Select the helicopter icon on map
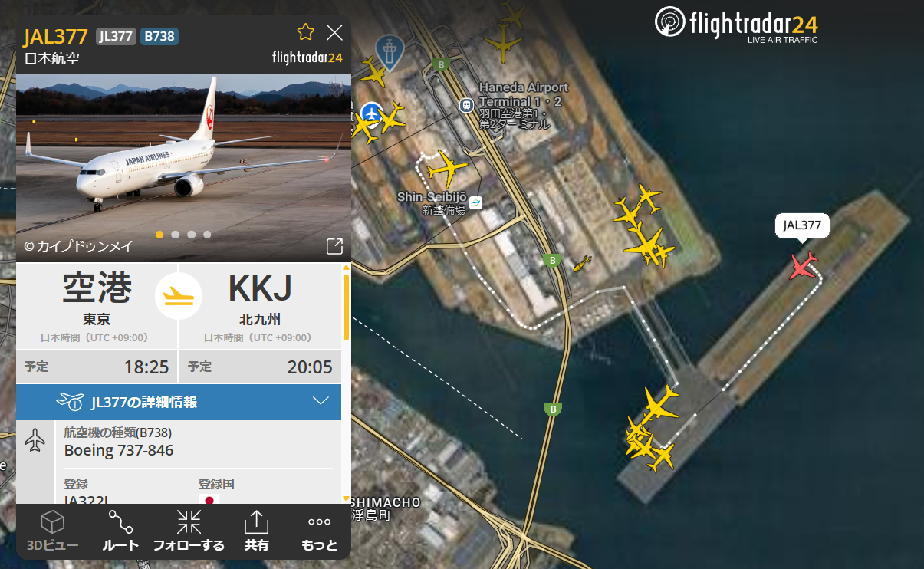Screen dimensions: 924x569 [x=582, y=264]
